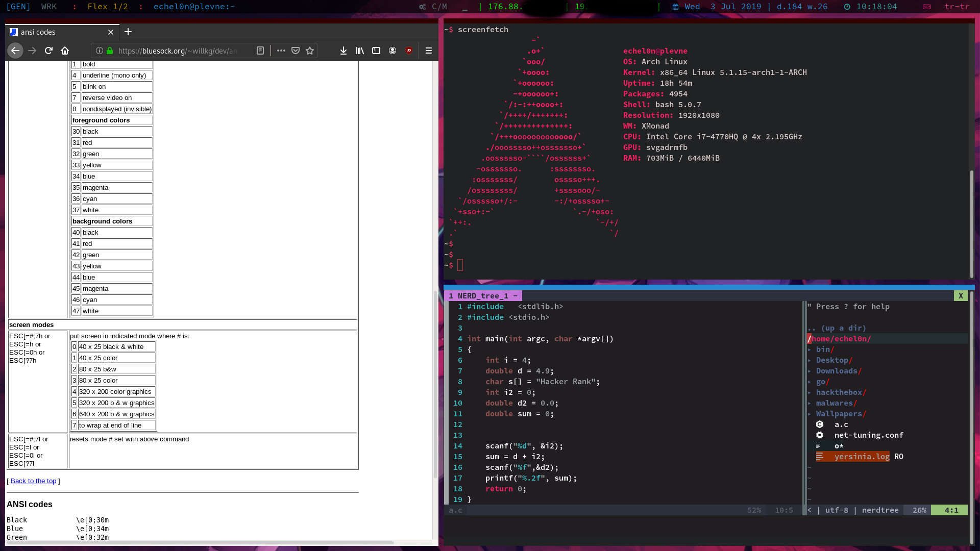
Task: Follow the Back to the top link
Action: [33, 481]
